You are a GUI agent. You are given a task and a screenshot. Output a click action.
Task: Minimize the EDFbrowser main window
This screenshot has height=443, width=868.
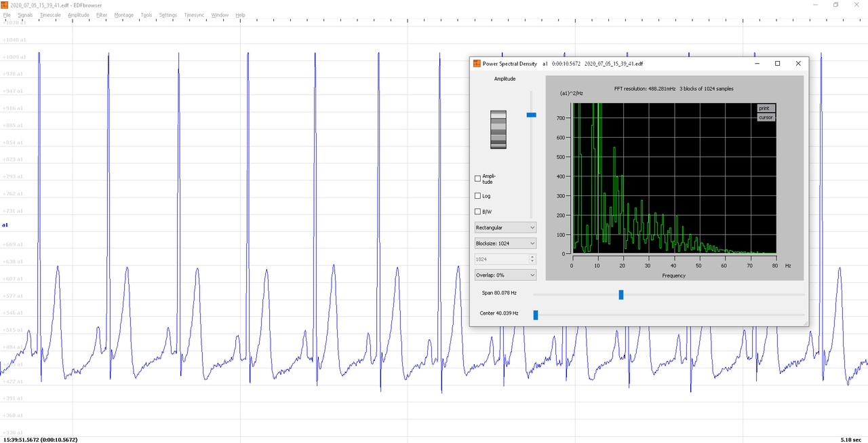click(815, 5)
